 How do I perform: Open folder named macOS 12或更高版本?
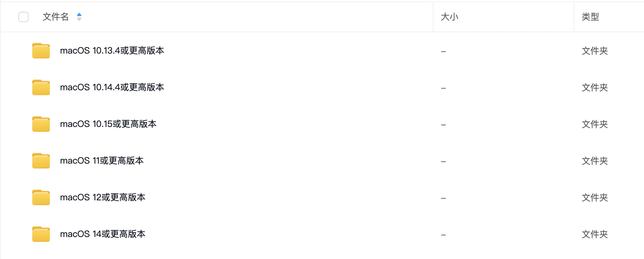(x=103, y=197)
